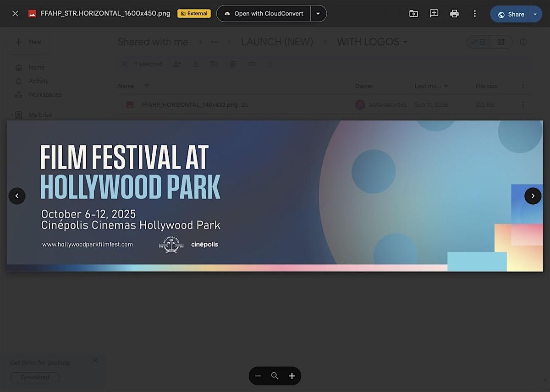Viewport: 550px width, 392px height.
Task: Click the Add comment icon
Action: (434, 14)
